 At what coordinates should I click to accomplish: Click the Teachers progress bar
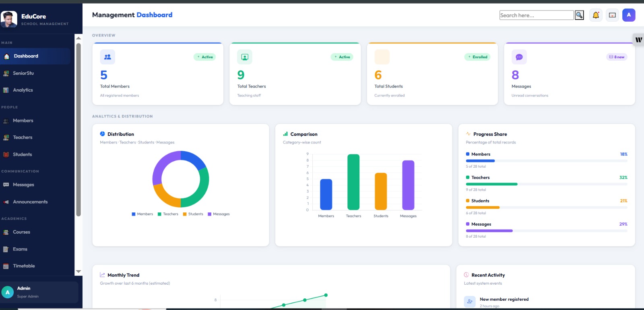[547, 184]
